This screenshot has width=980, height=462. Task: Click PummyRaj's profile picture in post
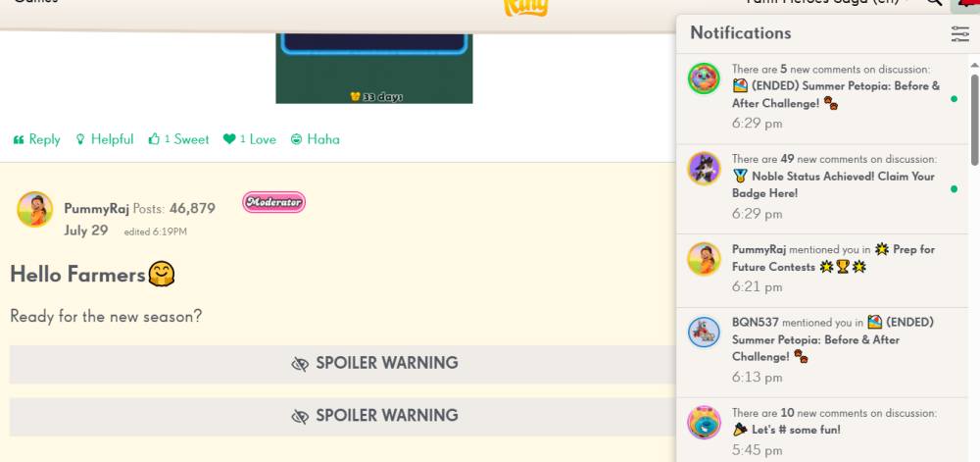click(x=35, y=209)
